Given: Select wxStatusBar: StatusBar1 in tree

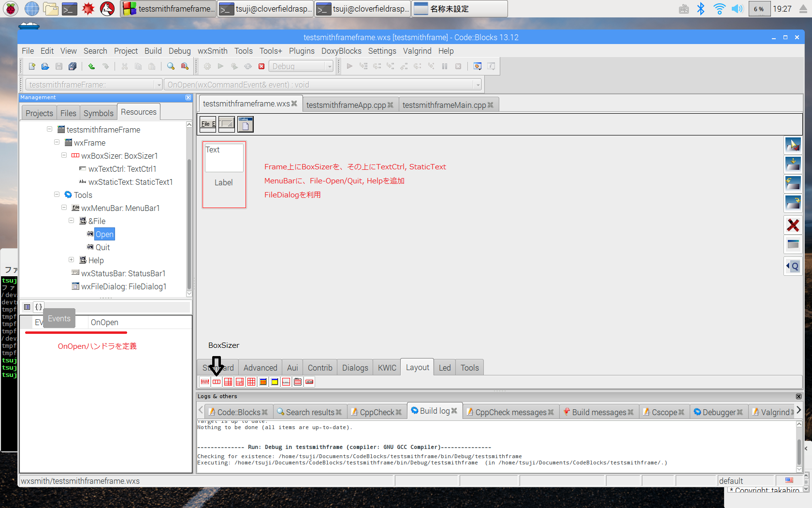Looking at the screenshot, I should click(123, 273).
